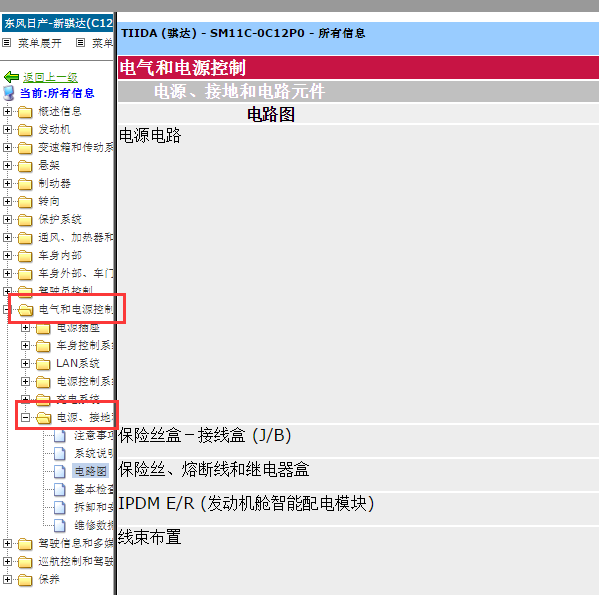
Task: Click the 注意事项 document icon
Action: 60,436
